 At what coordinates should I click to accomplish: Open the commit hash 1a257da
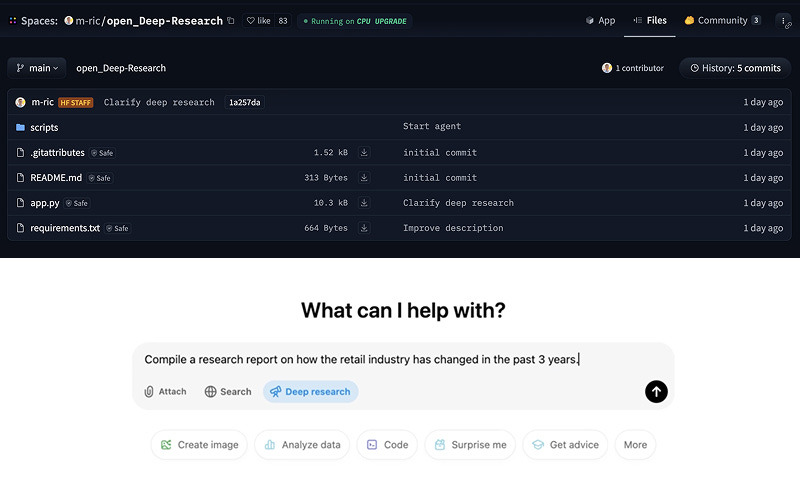click(x=244, y=102)
